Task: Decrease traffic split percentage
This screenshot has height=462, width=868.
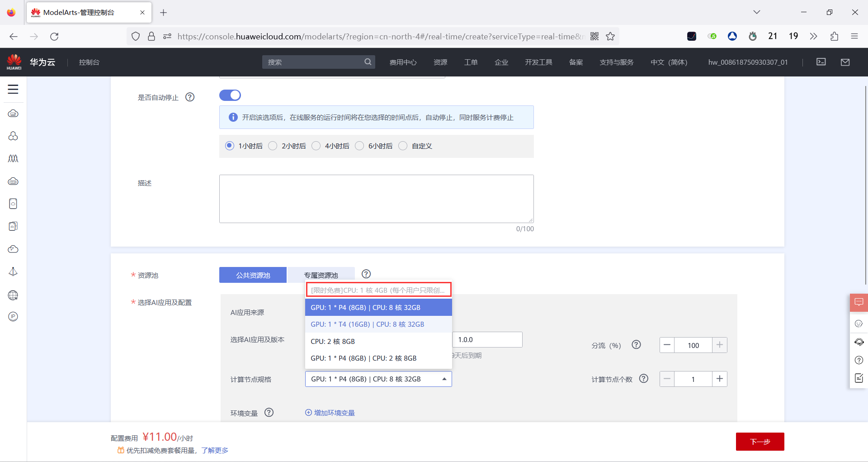Action: click(667, 345)
